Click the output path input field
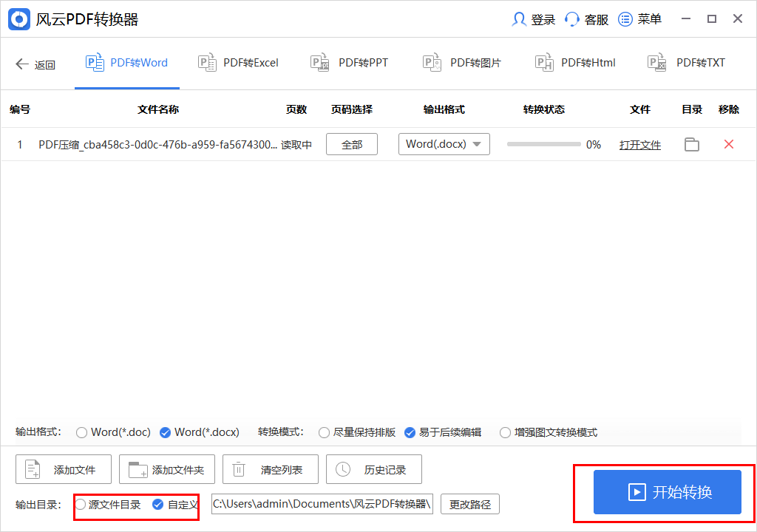Image resolution: width=757 pixels, height=532 pixels. click(x=322, y=504)
